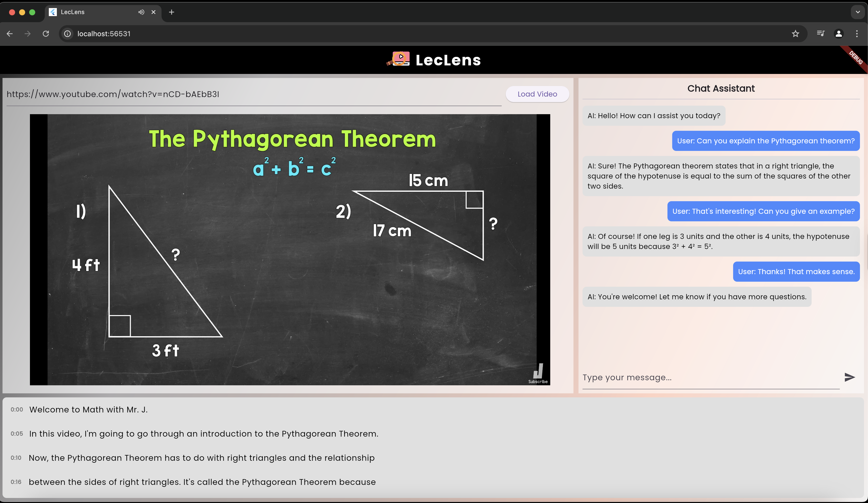This screenshot has width=868, height=503.
Task: Go back using the back arrow
Action: (x=10, y=34)
